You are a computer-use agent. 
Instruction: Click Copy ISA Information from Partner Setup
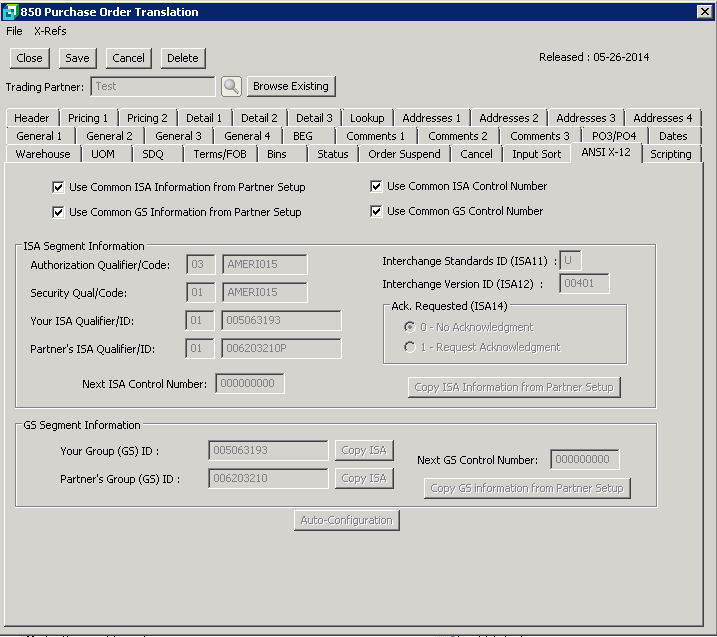(514, 387)
